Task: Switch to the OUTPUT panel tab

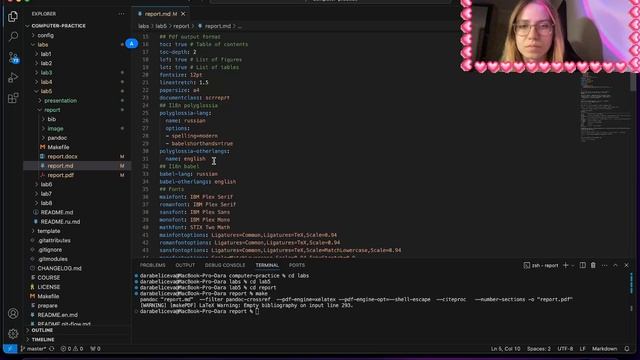Action: 185,265
